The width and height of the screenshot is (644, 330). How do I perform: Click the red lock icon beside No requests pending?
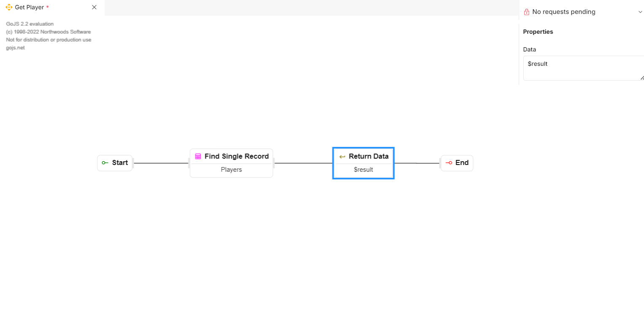tap(526, 12)
